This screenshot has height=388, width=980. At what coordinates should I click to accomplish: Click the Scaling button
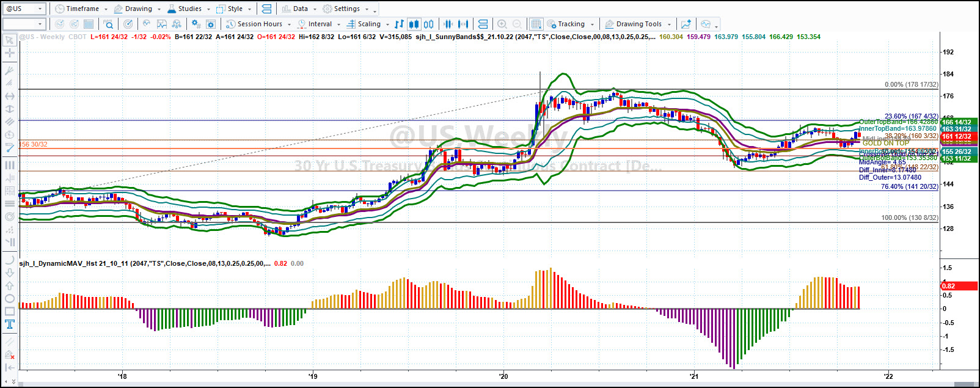(x=364, y=24)
